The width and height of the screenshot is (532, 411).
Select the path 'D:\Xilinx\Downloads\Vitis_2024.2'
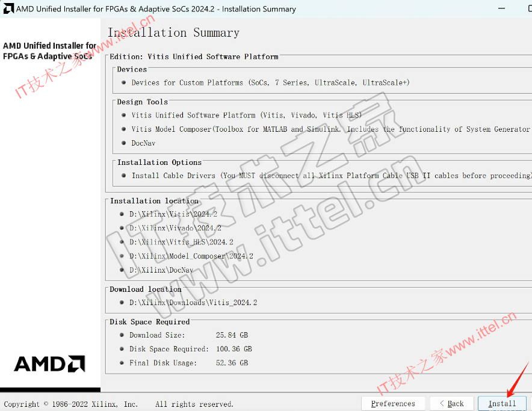(193, 303)
